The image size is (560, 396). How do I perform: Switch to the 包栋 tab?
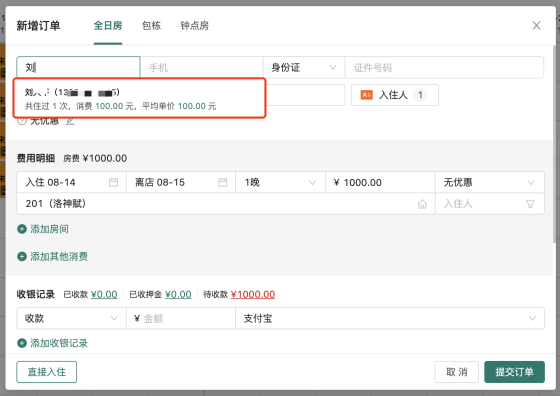pyautogui.click(x=151, y=26)
